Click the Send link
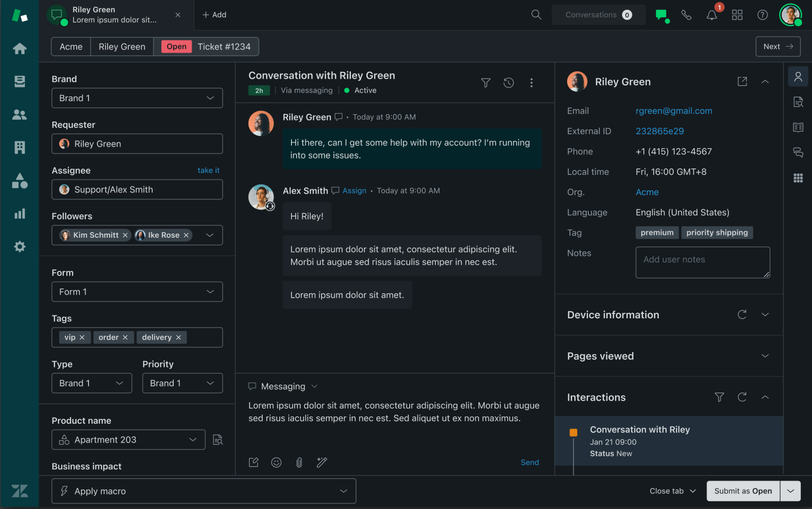 pos(529,462)
